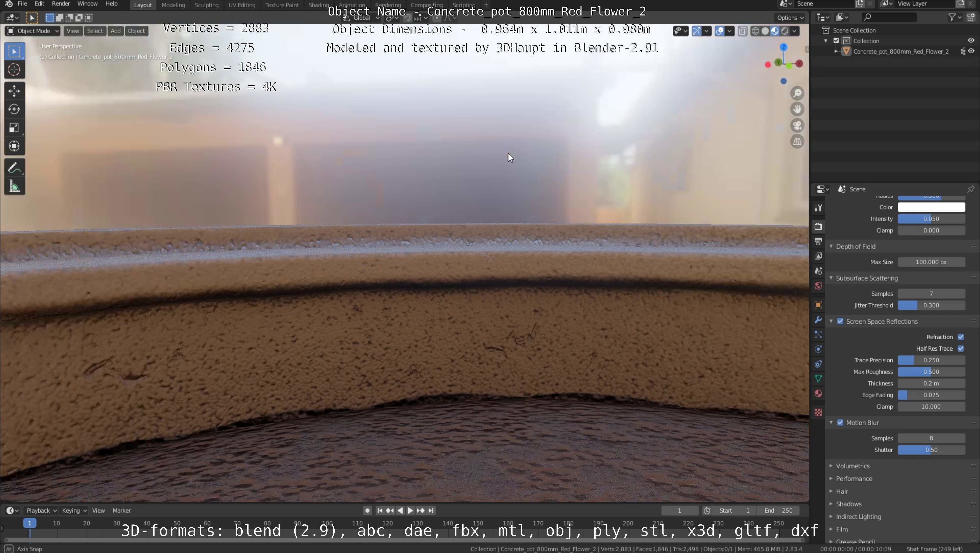Toggle camera view in viewport
980x553 pixels.
pyautogui.click(x=797, y=125)
